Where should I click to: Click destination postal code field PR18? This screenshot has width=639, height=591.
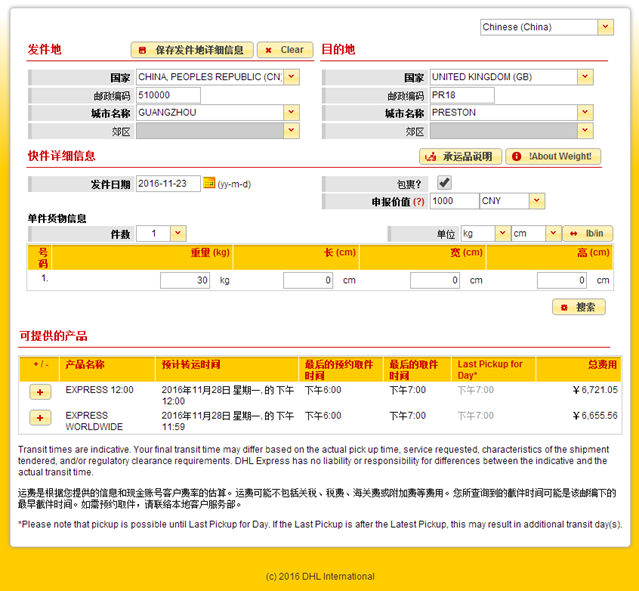click(x=462, y=95)
